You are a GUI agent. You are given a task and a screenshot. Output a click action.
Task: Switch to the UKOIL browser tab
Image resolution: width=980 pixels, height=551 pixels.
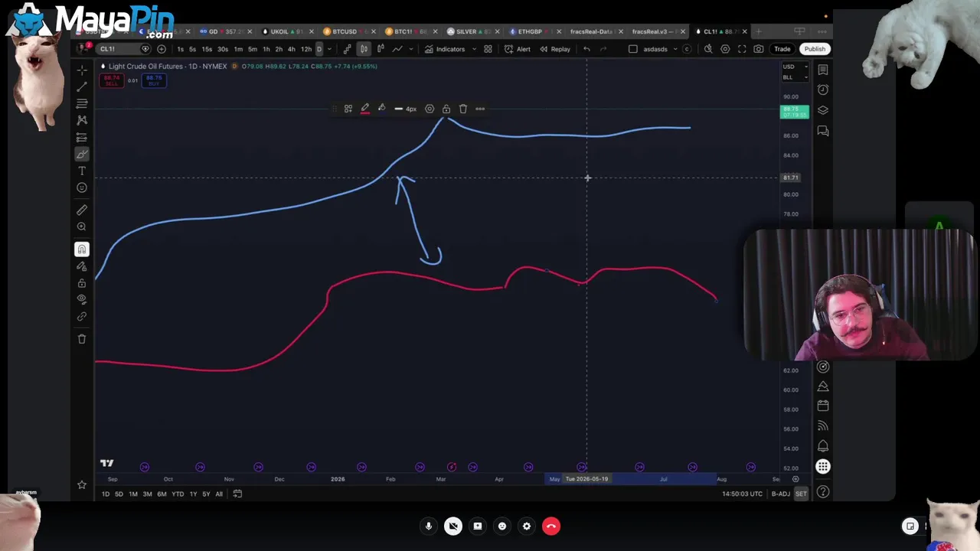click(287, 31)
